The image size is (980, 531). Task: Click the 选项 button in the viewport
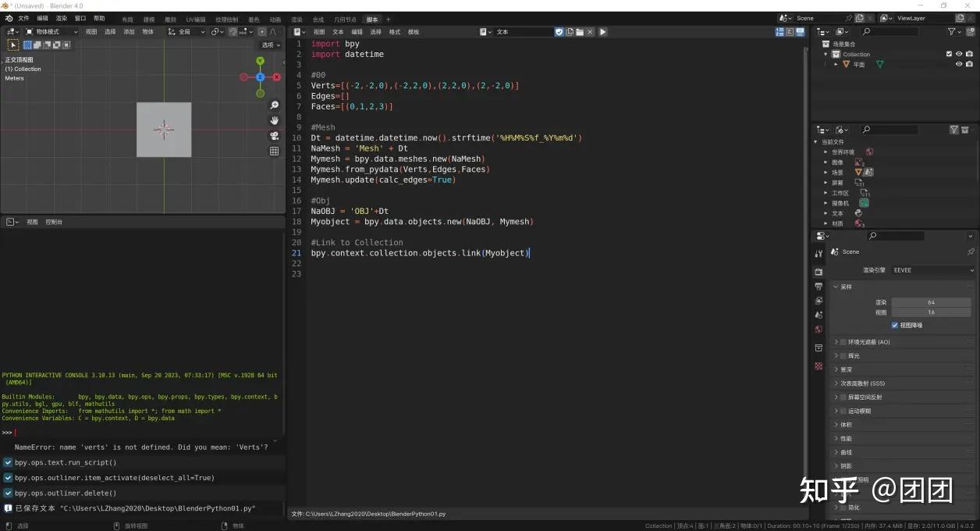[x=269, y=45]
